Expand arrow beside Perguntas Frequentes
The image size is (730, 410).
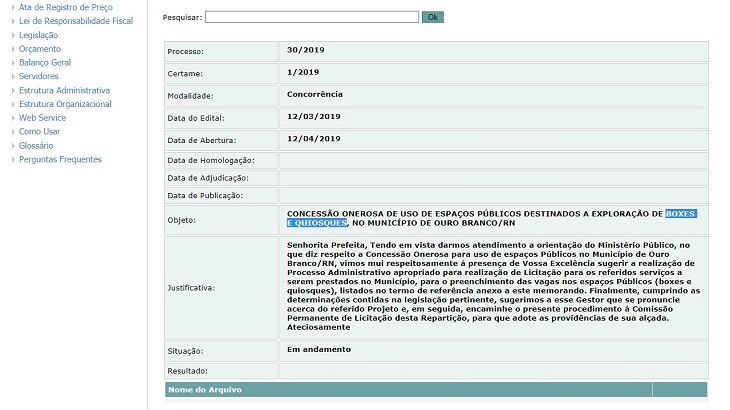[x=13, y=159]
